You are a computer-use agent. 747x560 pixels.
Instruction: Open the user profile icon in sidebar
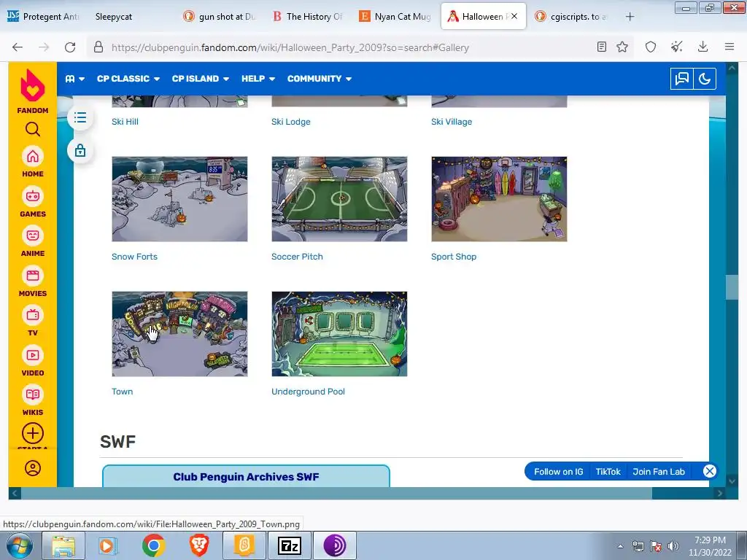[x=32, y=468]
